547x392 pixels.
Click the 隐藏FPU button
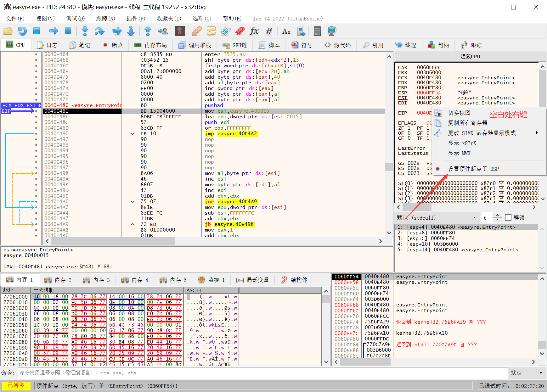pyautogui.click(x=470, y=57)
